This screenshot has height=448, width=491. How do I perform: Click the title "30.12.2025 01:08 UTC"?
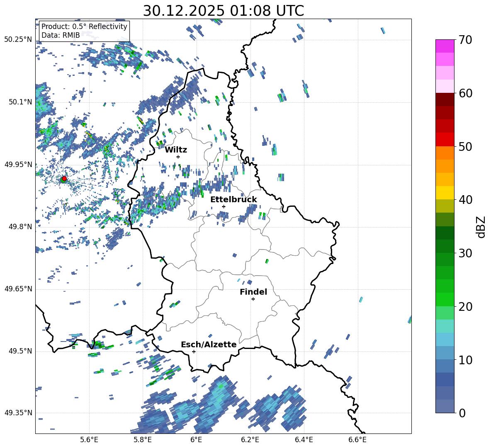pos(223,11)
